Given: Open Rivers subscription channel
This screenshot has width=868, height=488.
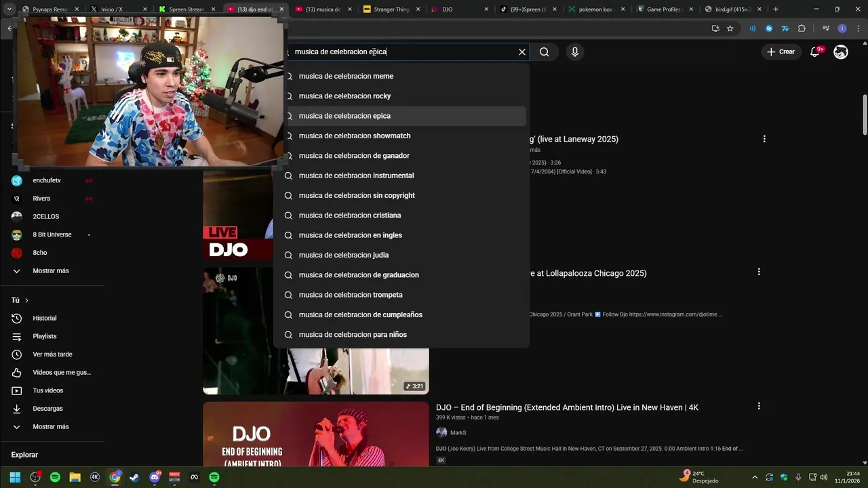Looking at the screenshot, I should point(52,199).
